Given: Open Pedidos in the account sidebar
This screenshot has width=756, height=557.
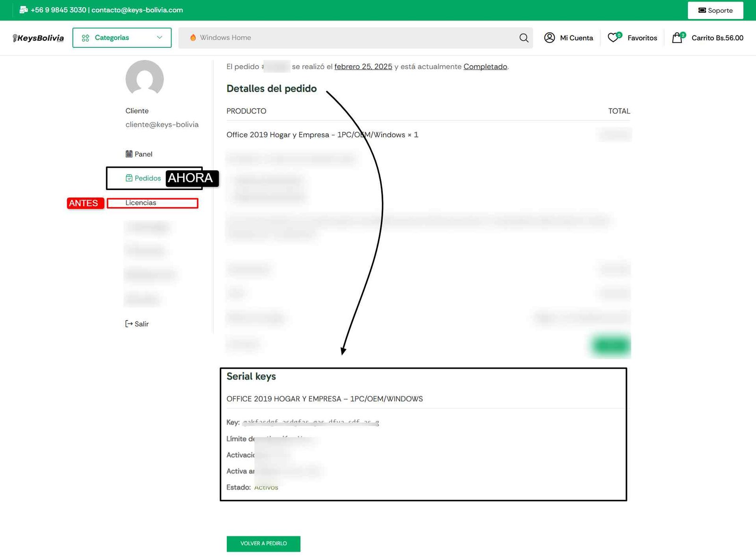Looking at the screenshot, I should (x=147, y=178).
